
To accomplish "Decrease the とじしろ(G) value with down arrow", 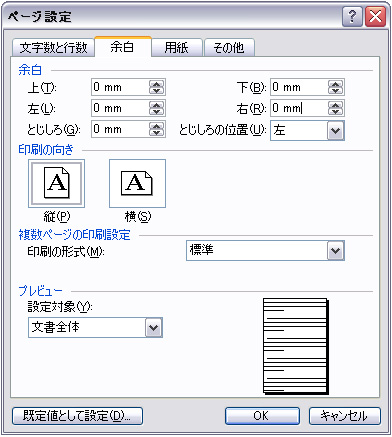I will pos(156,133).
